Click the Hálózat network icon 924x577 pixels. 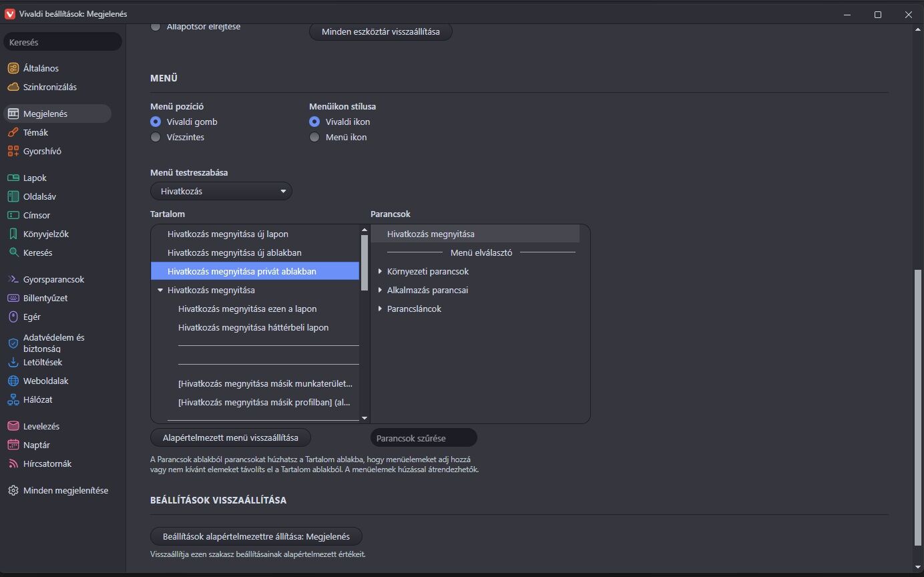point(13,399)
